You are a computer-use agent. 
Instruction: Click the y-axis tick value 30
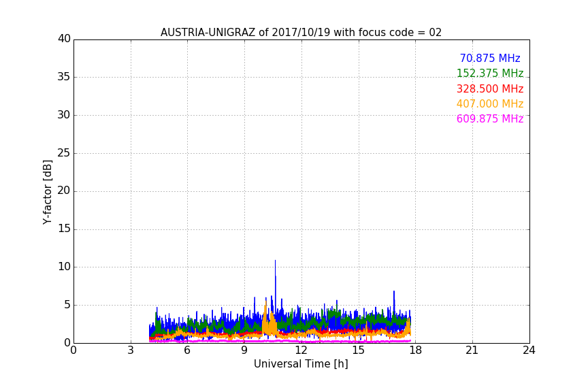pos(64,115)
